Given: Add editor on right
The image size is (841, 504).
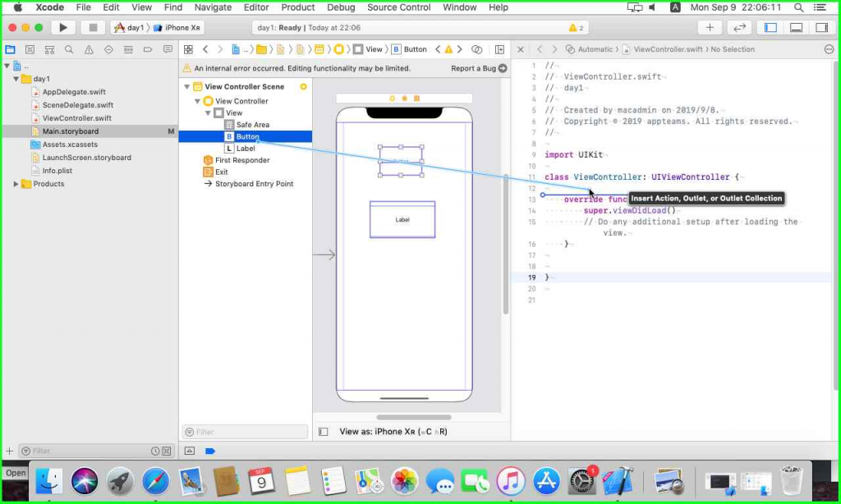Looking at the screenshot, I should (499, 49).
